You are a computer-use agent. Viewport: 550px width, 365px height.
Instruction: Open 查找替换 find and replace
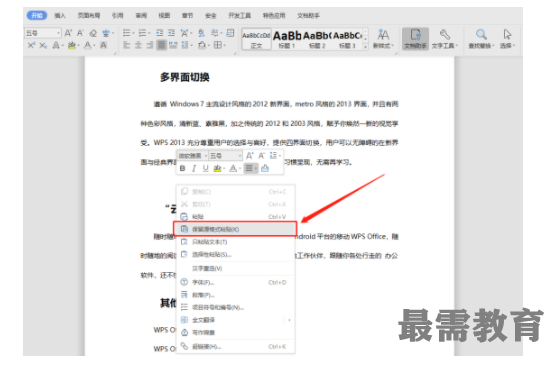click(x=481, y=39)
